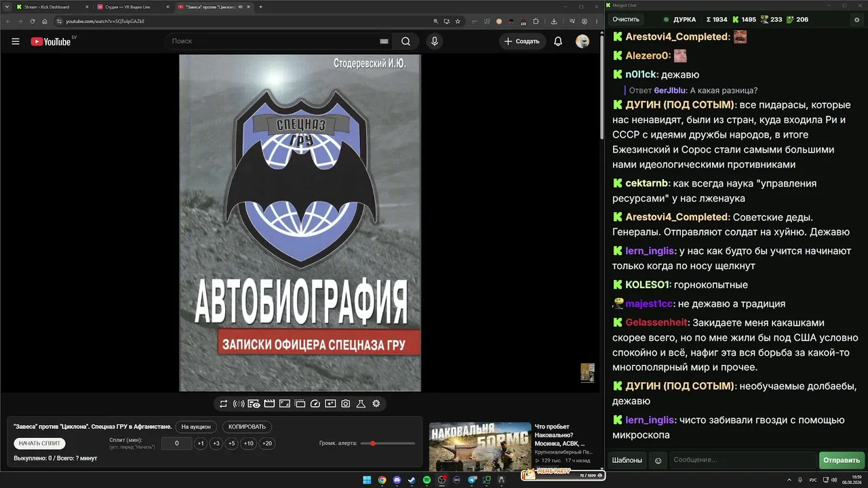868x488 pixels.
Task: Go to the YouTube home logo
Action: click(50, 41)
